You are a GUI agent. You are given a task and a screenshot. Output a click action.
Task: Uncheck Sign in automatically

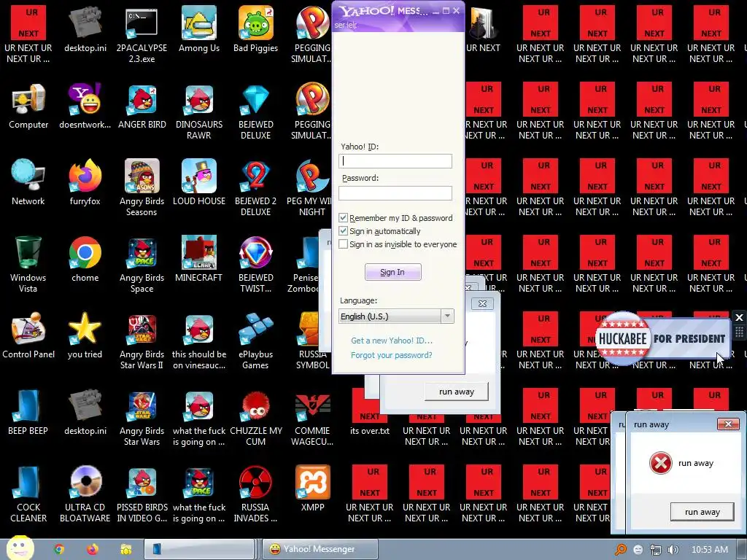coord(343,231)
